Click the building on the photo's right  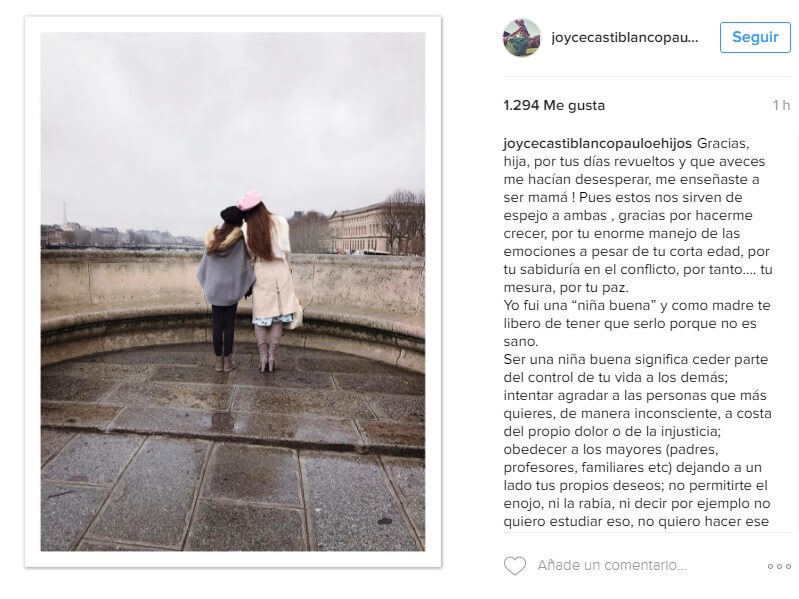point(359,229)
